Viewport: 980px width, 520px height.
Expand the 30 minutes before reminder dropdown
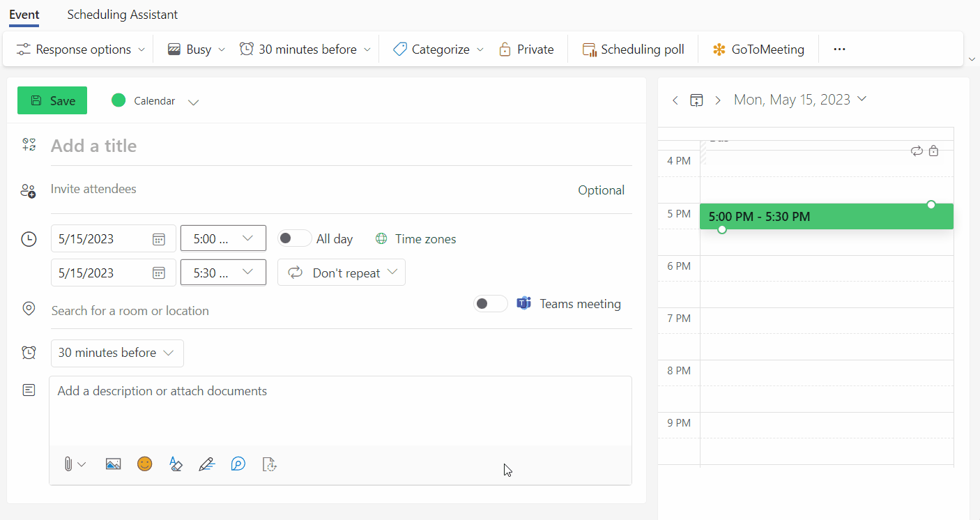116,353
